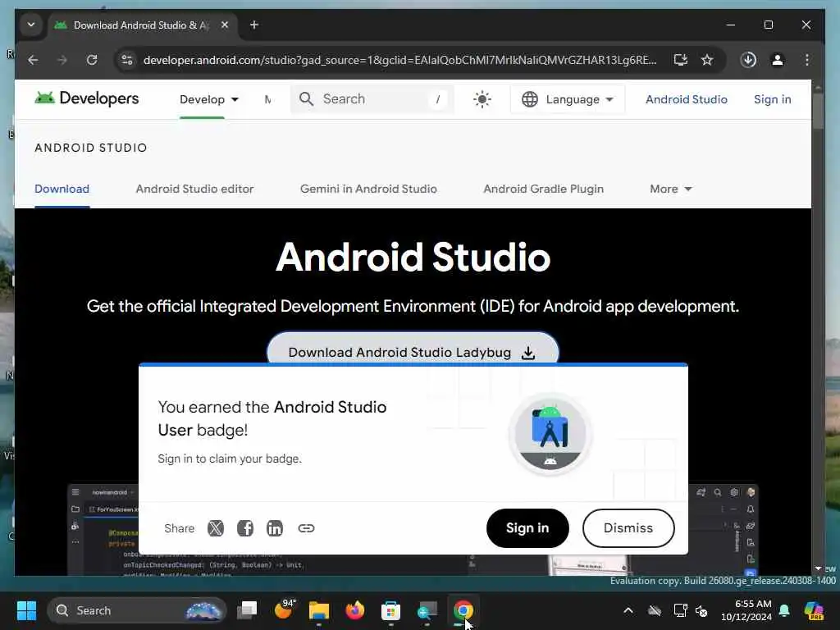Open the Android Studio header link

click(687, 99)
